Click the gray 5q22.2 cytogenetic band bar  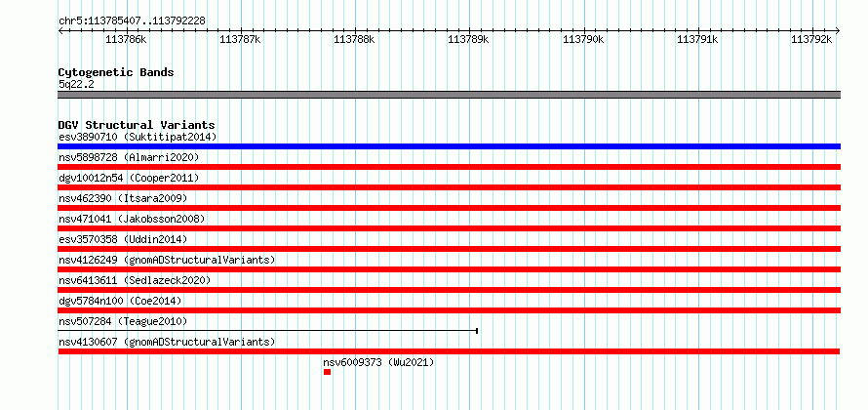[449, 95]
